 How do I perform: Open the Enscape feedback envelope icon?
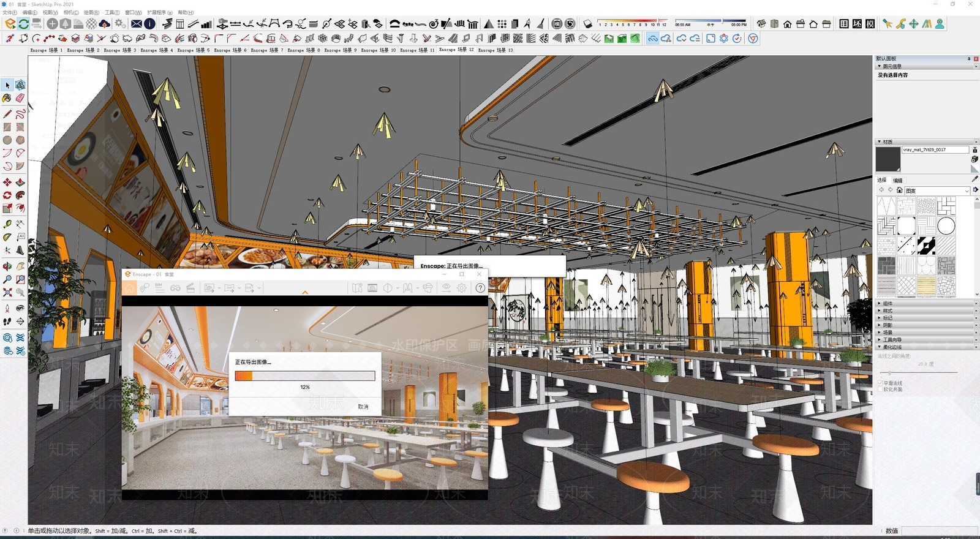tap(137, 24)
